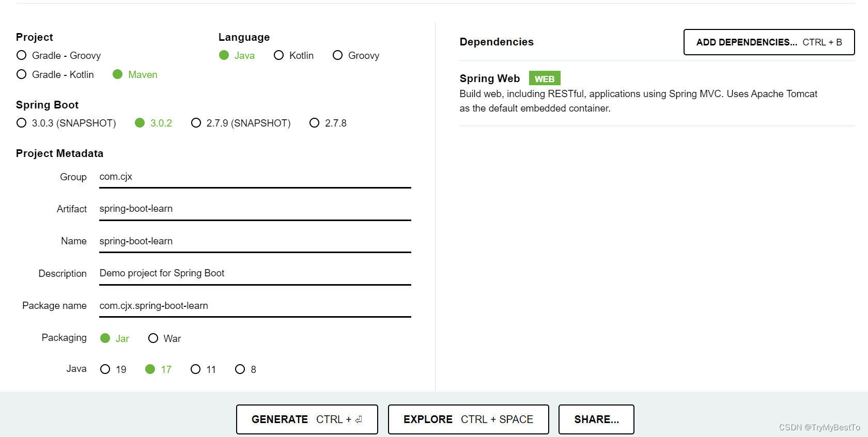Edit the Artifact input field
Image resolution: width=868 pixels, height=437 pixels.
255,209
